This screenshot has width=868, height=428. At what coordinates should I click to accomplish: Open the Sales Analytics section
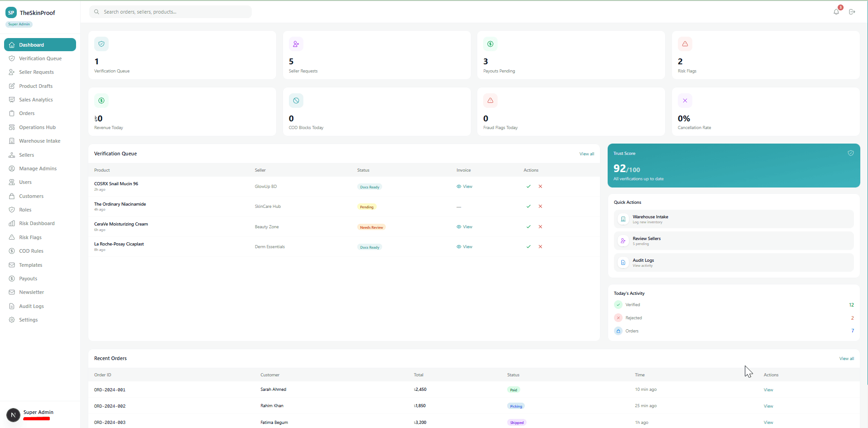click(36, 100)
